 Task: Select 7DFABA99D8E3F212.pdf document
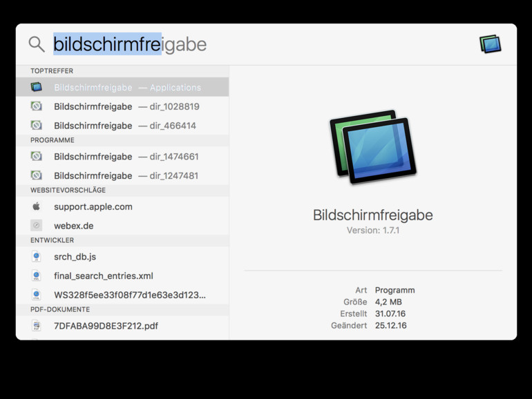[122, 326]
